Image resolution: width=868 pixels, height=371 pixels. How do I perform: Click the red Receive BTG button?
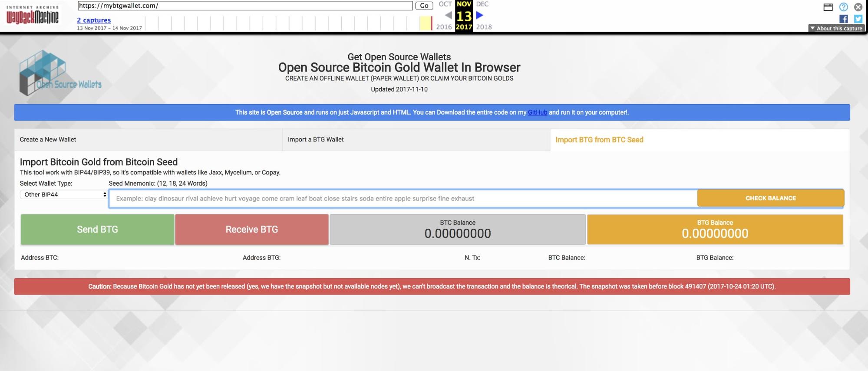(x=252, y=230)
